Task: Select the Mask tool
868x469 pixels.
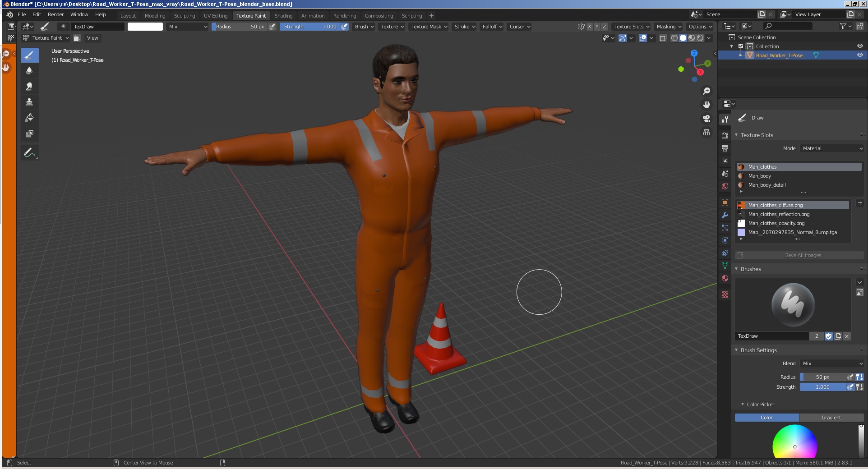Action: (x=29, y=133)
